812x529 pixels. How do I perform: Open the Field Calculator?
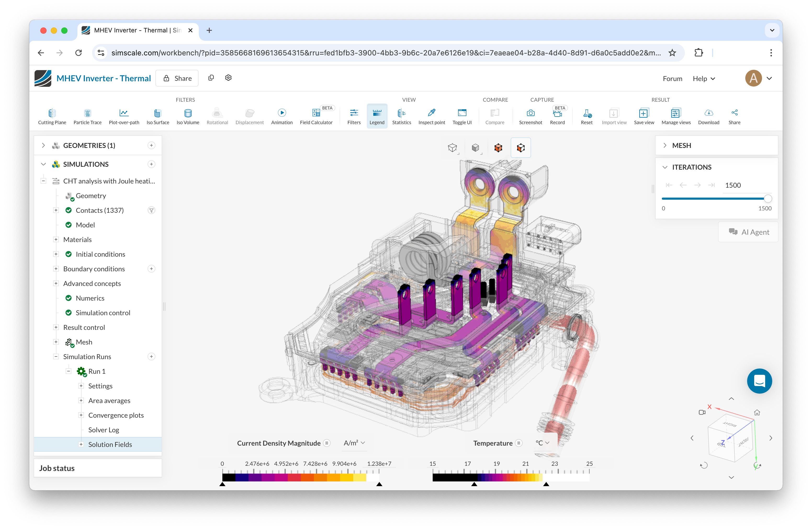coord(316,117)
